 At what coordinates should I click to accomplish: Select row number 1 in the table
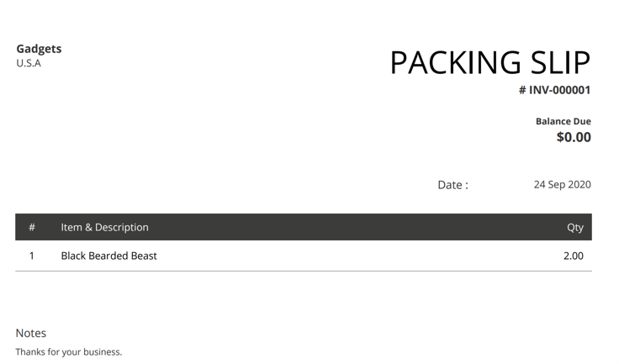32,256
